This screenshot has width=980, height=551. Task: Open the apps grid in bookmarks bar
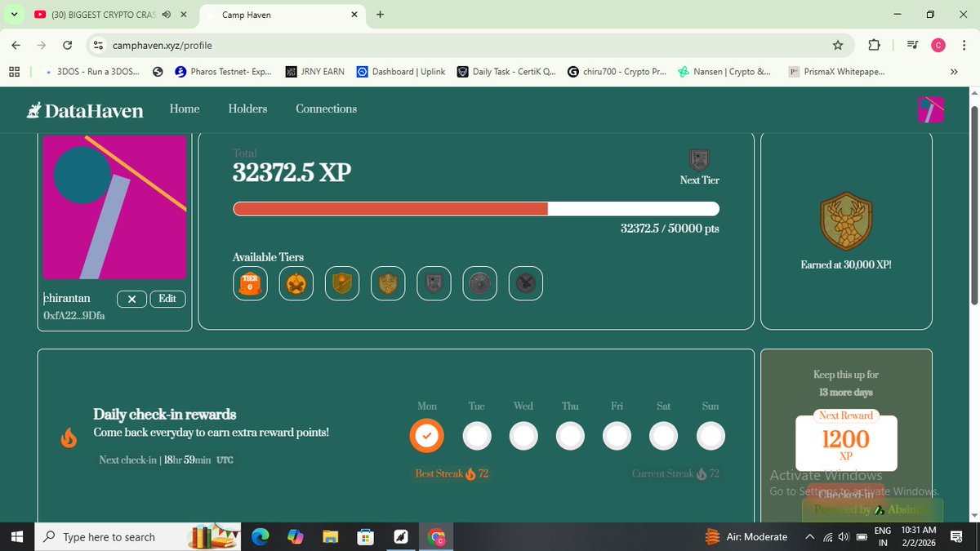point(14,72)
